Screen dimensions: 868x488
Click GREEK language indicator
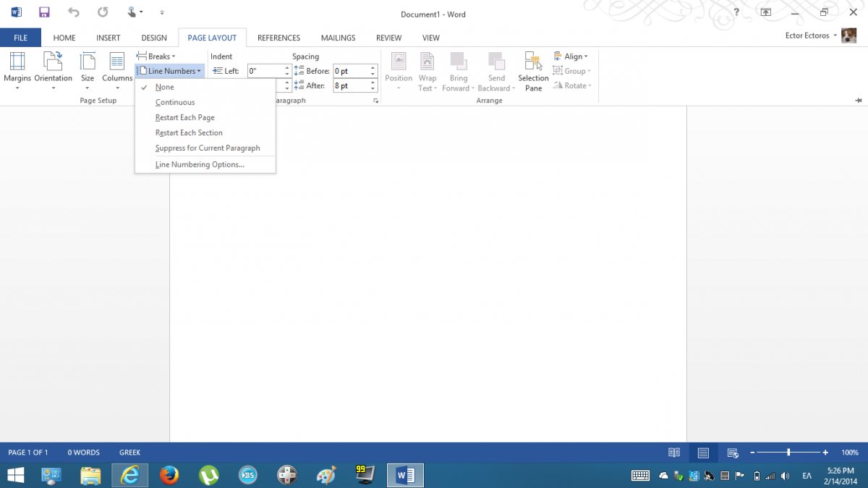130,453
